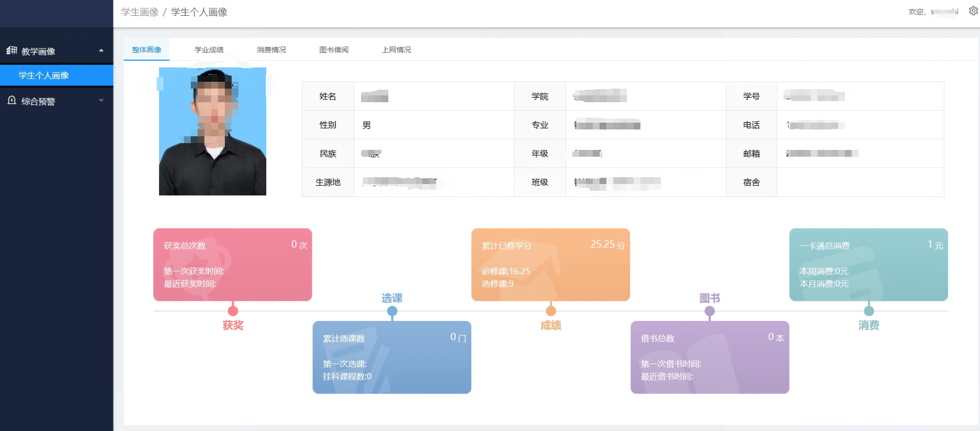Image resolution: width=980 pixels, height=431 pixels.
Task: Click the purple 图书 timeline dot
Action: click(x=710, y=311)
